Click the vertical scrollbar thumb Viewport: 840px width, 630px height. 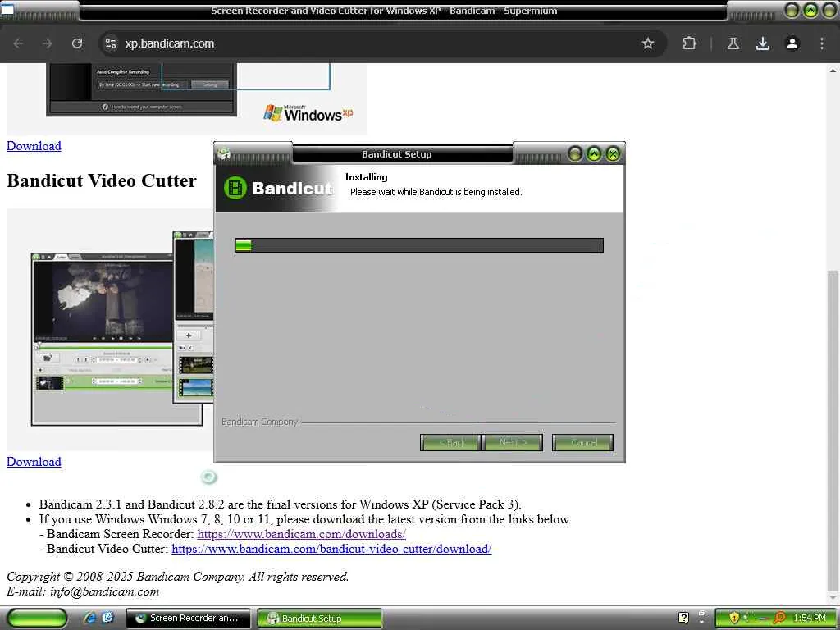[833, 430]
